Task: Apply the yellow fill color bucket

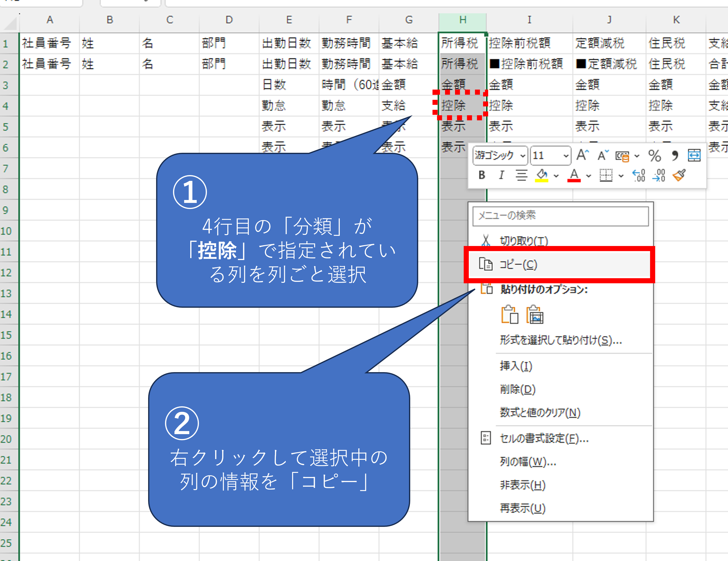Action: [x=542, y=175]
